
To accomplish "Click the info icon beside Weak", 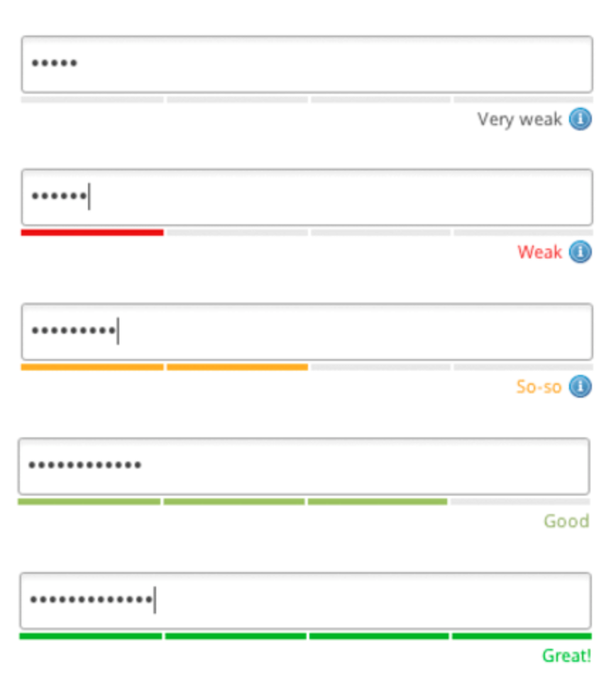I will click(x=581, y=252).
